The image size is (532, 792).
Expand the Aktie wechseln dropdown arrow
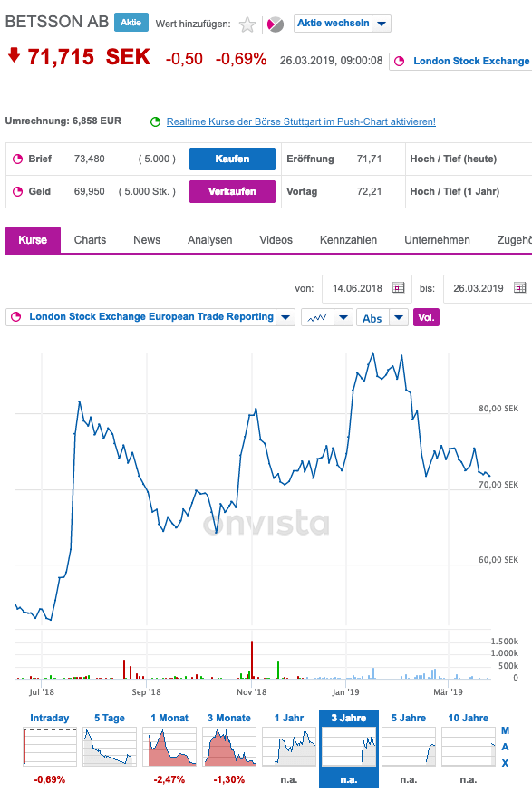tap(382, 24)
